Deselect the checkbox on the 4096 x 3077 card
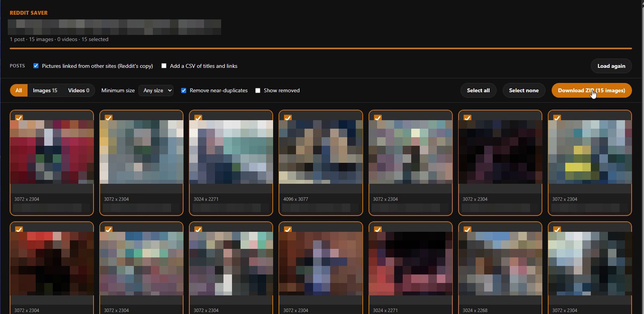Viewport: 644px width, 314px height. point(288,118)
